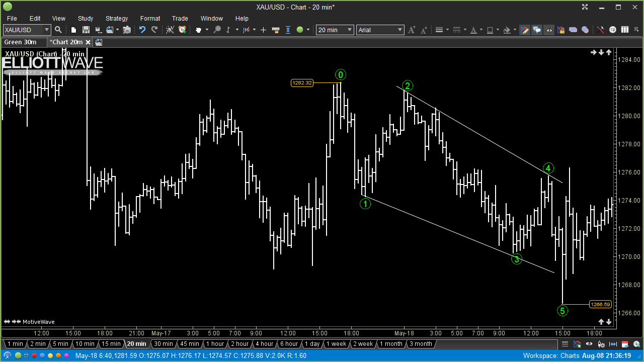The image size is (644, 362).
Task: Toggle the comments bubble display
Action: coord(536,30)
